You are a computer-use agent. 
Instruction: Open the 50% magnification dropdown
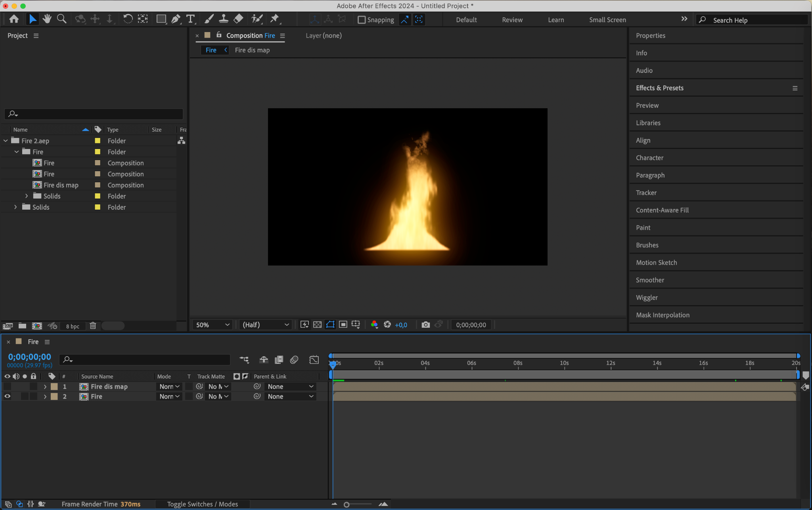213,325
